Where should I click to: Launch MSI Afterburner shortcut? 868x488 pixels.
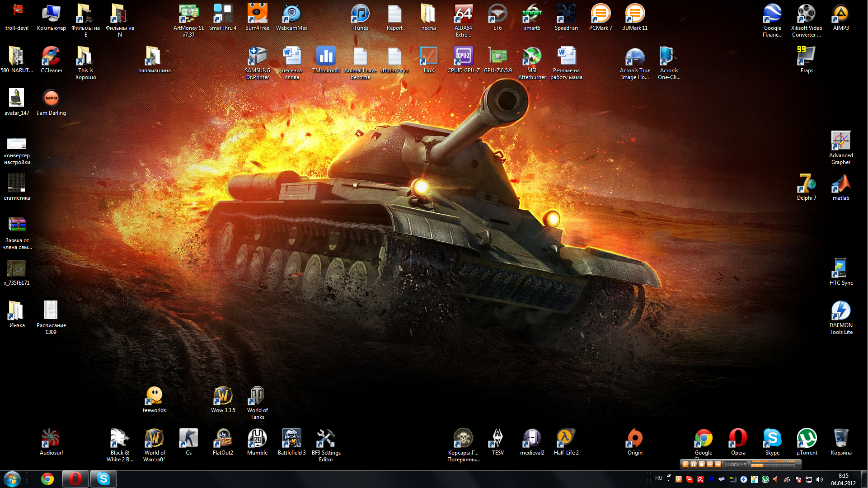(x=532, y=63)
